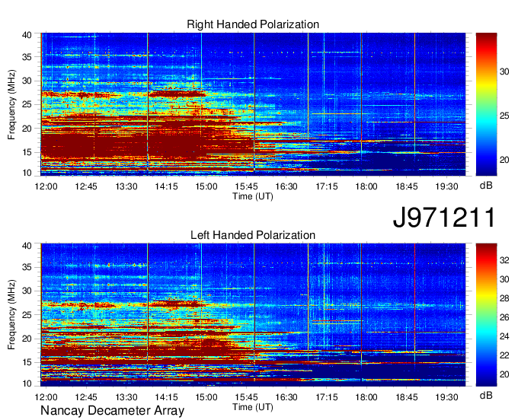Click the 35 MHz tick on Right Handed plot
This screenshot has width=518, height=420.
click(x=27, y=57)
